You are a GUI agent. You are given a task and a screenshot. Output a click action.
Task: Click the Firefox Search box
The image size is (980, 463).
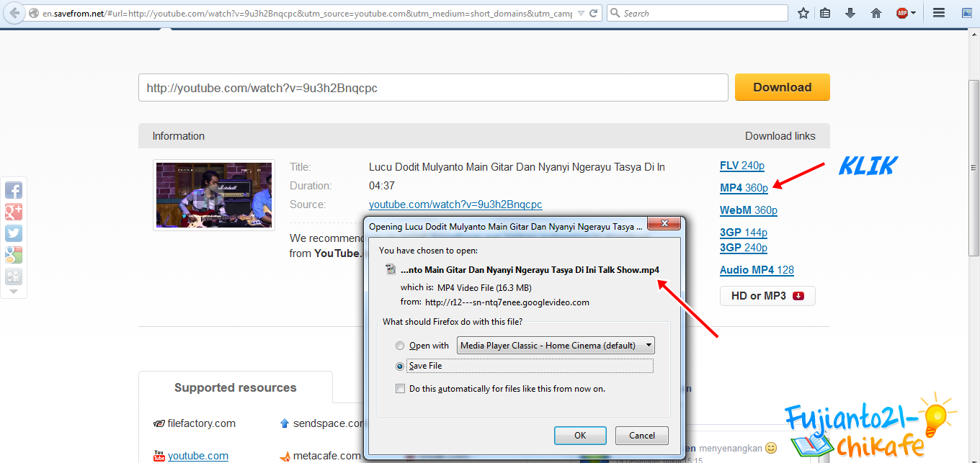pos(697,13)
